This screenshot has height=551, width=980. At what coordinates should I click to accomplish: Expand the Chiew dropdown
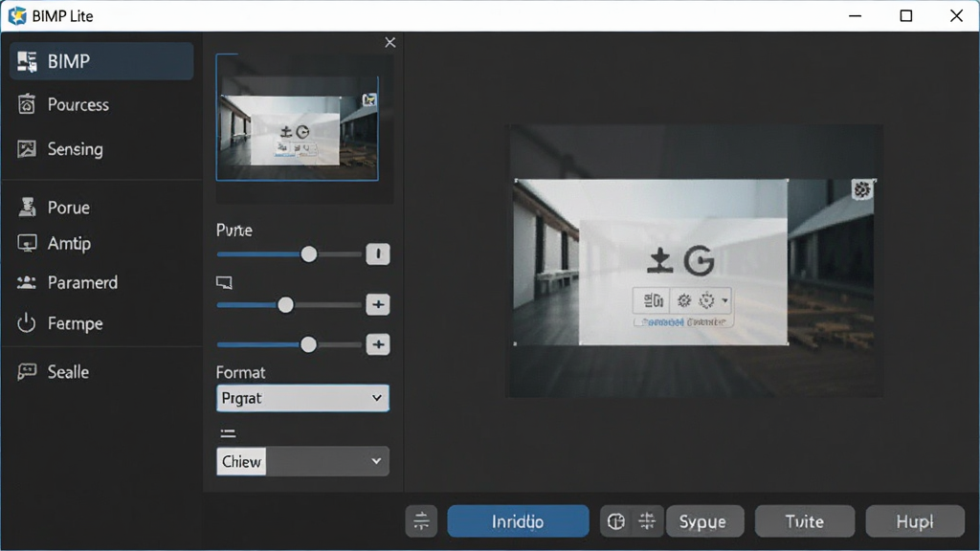302,462
